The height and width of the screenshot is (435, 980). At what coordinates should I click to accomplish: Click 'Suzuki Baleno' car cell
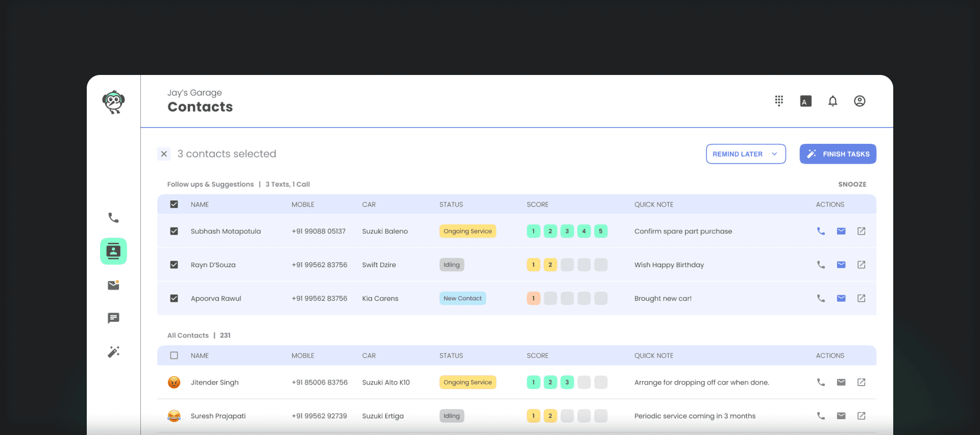(385, 231)
